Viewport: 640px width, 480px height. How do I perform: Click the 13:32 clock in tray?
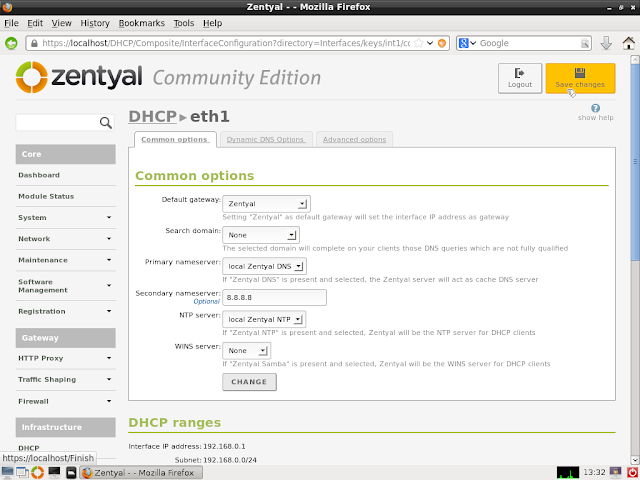594,472
